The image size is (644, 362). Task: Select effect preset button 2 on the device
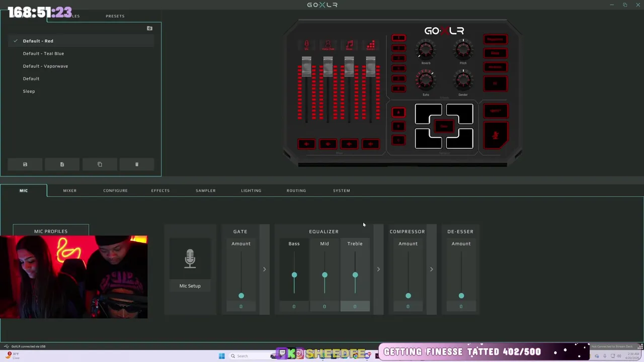(398, 48)
